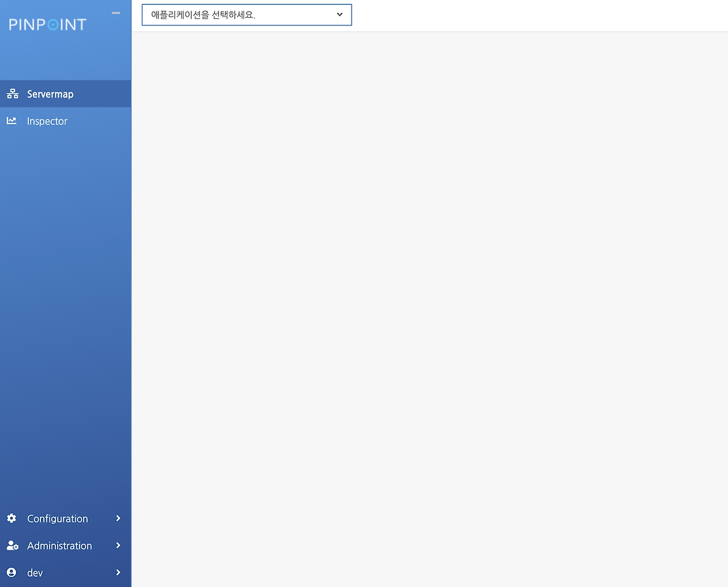The width and height of the screenshot is (728, 587).
Task: Click the Administration user-gear icon
Action: [x=13, y=545]
